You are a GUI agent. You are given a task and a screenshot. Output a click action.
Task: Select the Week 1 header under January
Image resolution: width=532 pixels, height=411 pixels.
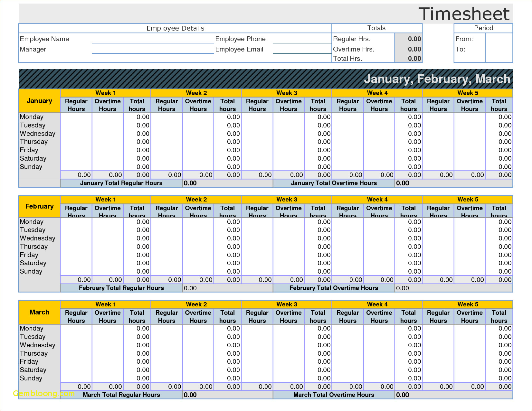(105, 93)
